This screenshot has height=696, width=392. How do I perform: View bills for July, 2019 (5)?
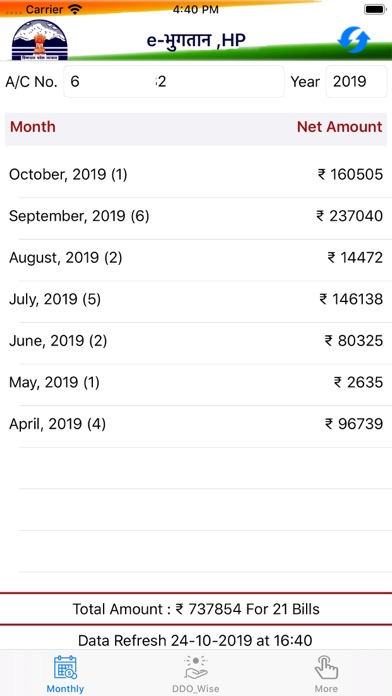tap(196, 299)
